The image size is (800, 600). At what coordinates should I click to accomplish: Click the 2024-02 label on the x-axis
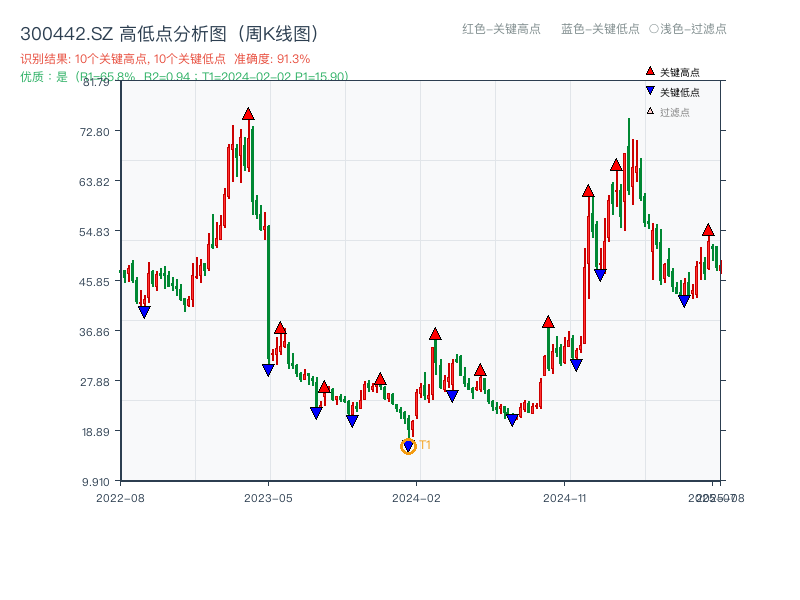(417, 495)
